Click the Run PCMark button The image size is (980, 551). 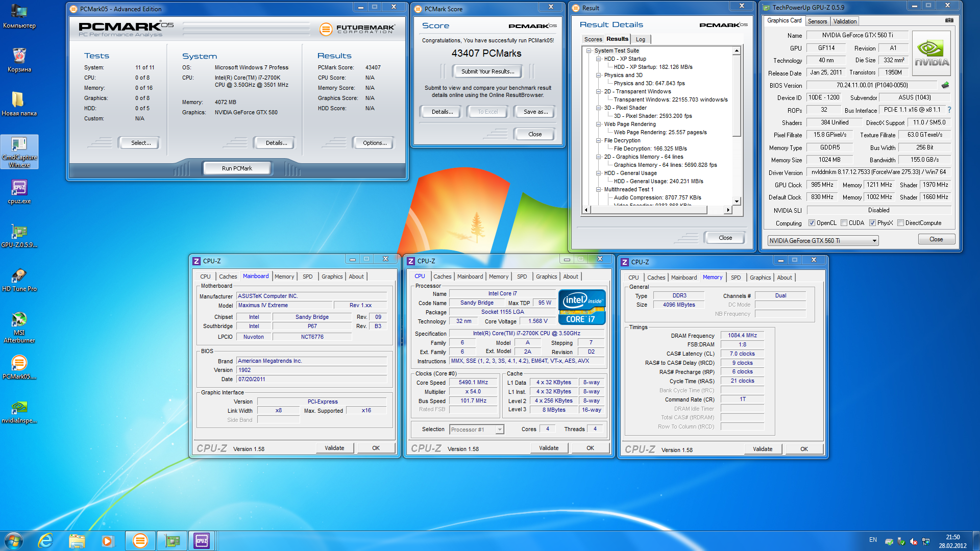coord(237,168)
